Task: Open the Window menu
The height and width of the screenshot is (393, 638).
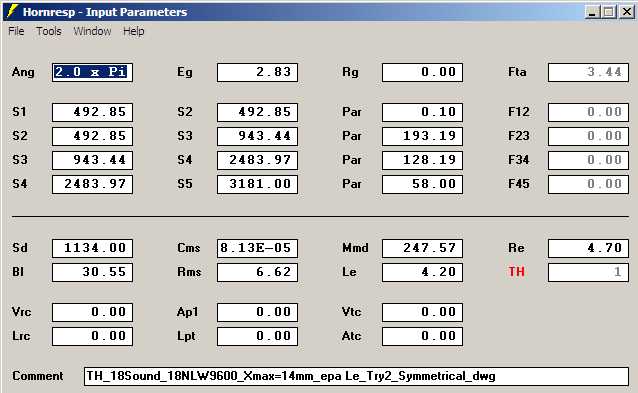Action: point(92,31)
